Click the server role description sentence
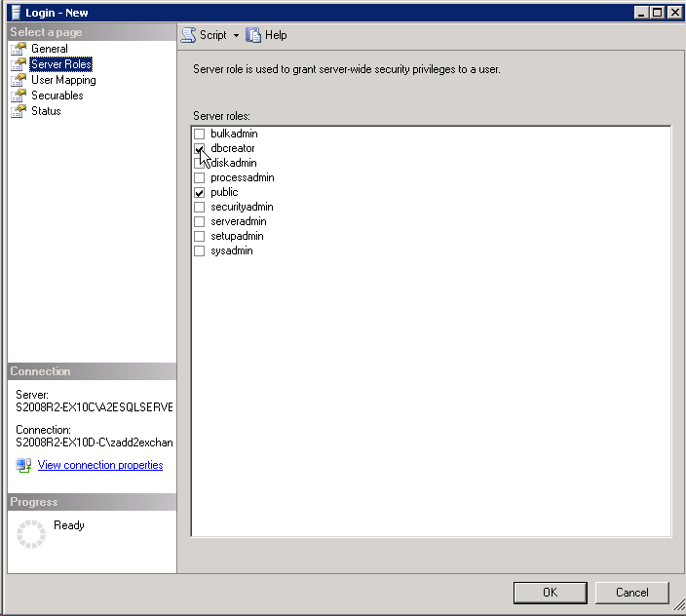Image resolution: width=686 pixels, height=616 pixels. [x=347, y=69]
